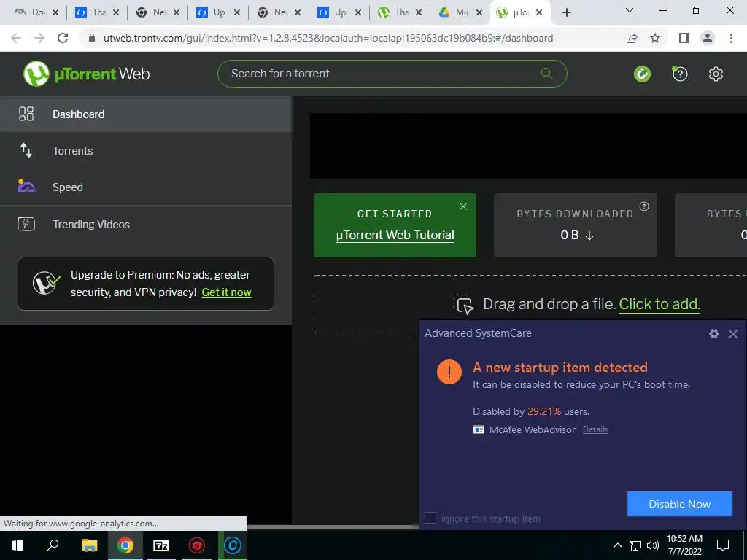This screenshot has height=560, width=747.
Task: Toggle the browser side panel icon
Action: point(684,38)
